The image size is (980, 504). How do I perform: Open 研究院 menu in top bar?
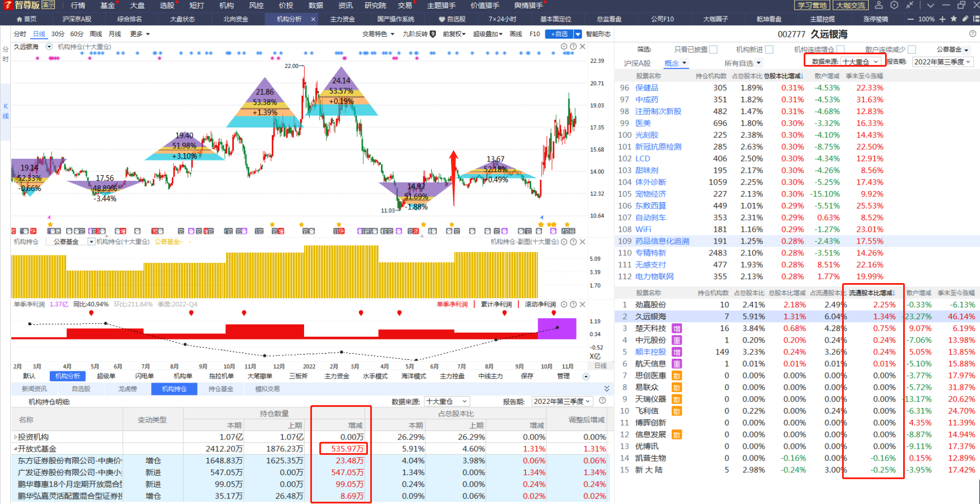point(375,5)
